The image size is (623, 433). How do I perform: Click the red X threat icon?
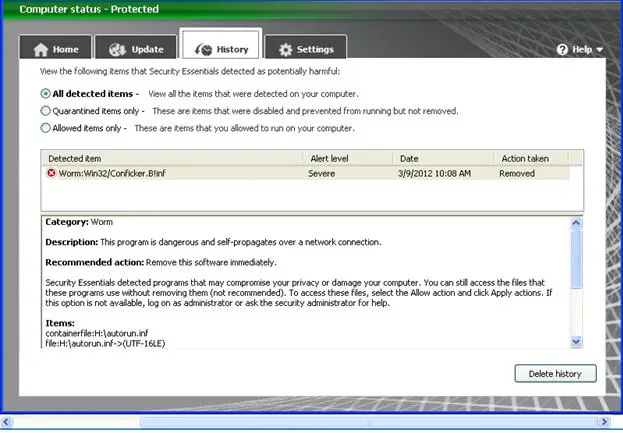[51, 173]
